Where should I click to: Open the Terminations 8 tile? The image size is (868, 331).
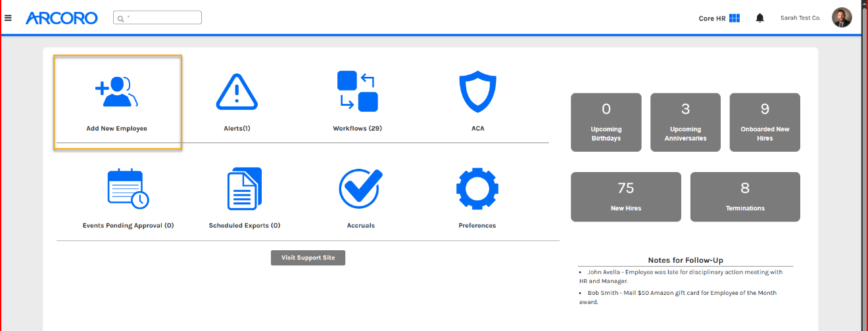coord(745,196)
